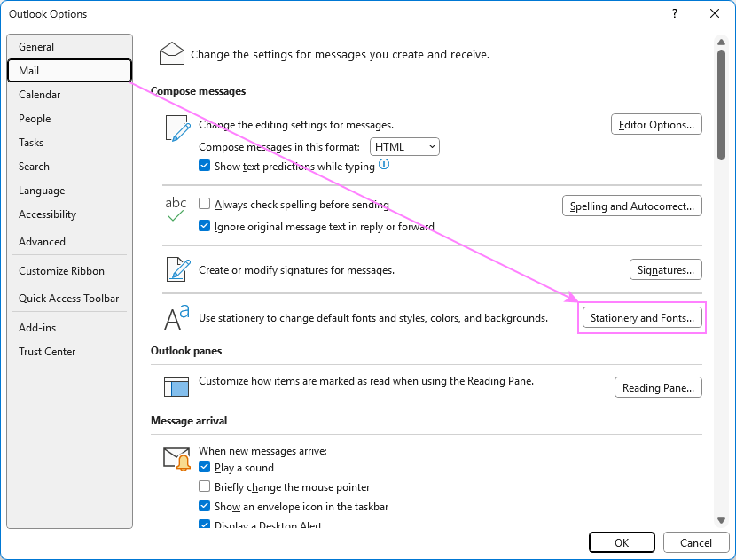The width and height of the screenshot is (736, 560).
Task: Toggle Ignore original message text checkbox
Action: [204, 226]
